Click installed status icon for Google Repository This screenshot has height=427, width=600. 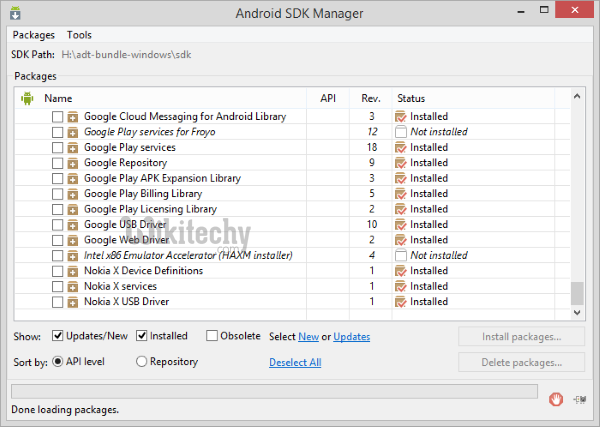(401, 163)
